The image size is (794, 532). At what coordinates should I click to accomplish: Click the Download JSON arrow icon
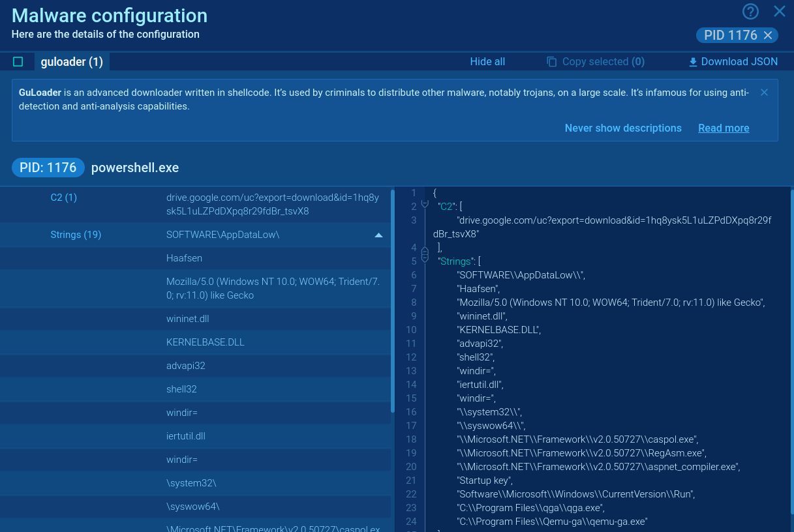(x=693, y=62)
